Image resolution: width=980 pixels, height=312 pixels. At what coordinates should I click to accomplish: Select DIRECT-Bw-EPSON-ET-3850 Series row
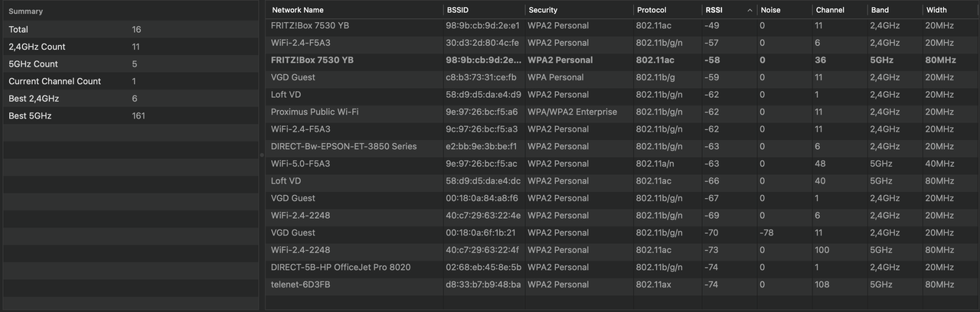pos(622,146)
